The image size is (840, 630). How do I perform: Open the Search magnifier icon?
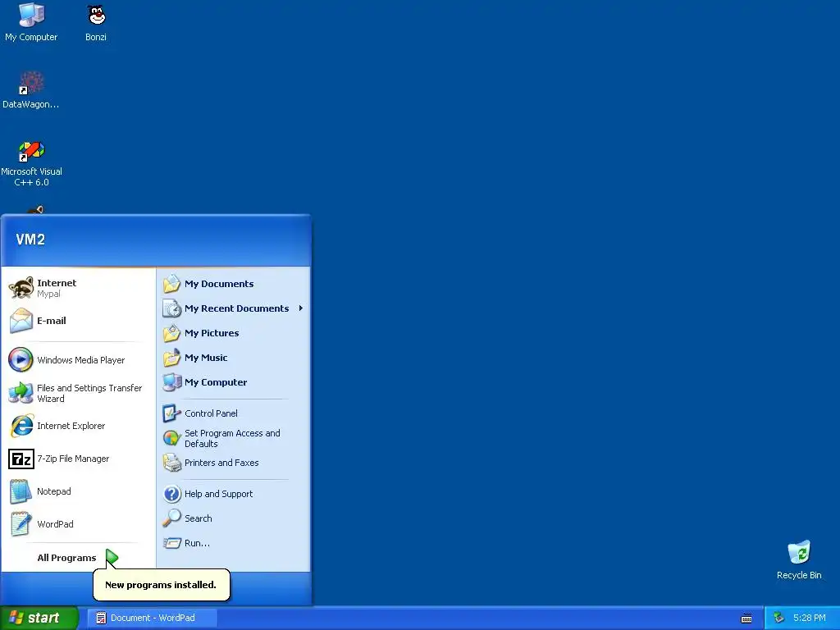(172, 518)
